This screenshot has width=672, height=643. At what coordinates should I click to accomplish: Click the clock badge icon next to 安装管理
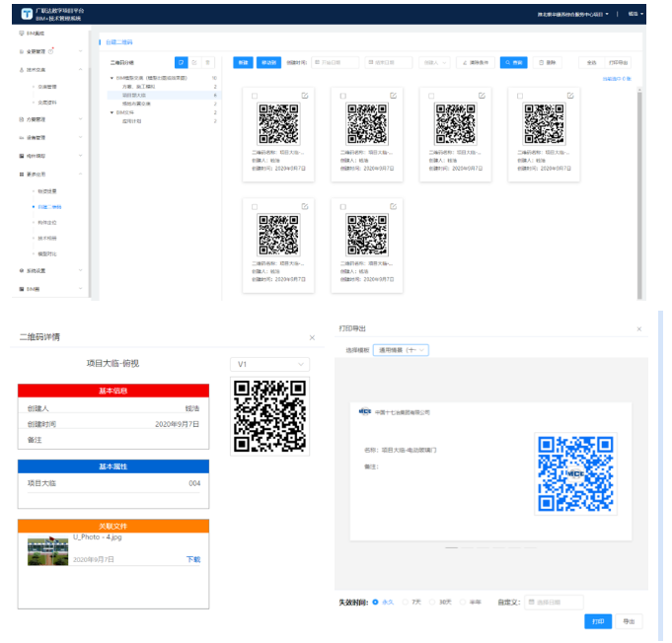pyautogui.click(x=51, y=51)
